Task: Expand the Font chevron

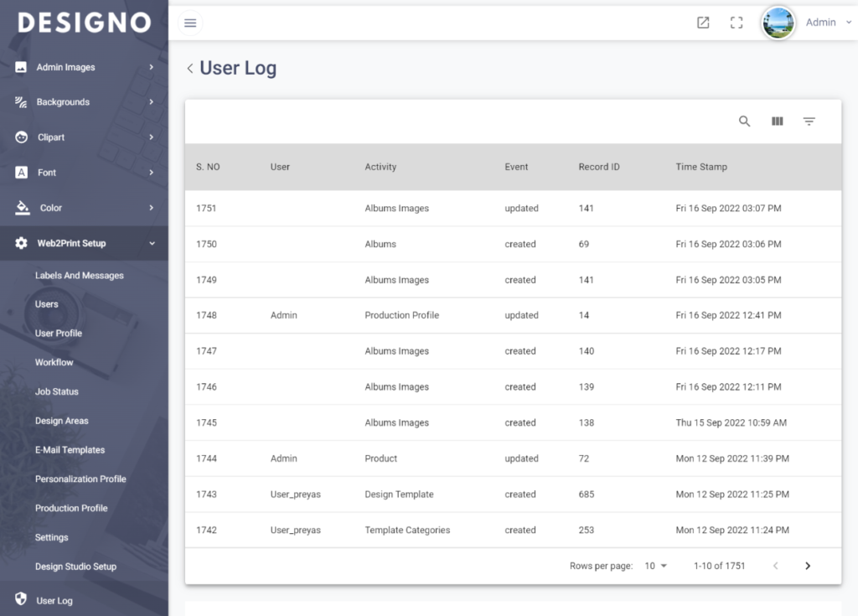Action: pyautogui.click(x=152, y=173)
